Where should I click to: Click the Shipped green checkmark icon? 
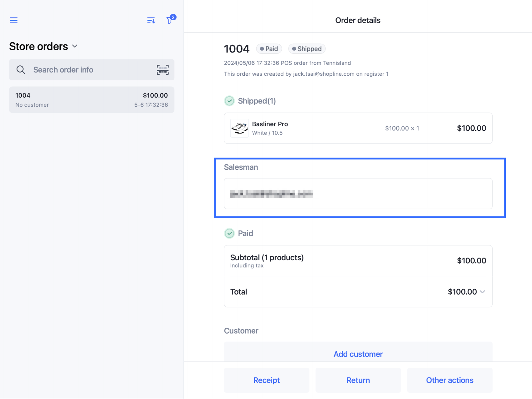[x=229, y=101]
